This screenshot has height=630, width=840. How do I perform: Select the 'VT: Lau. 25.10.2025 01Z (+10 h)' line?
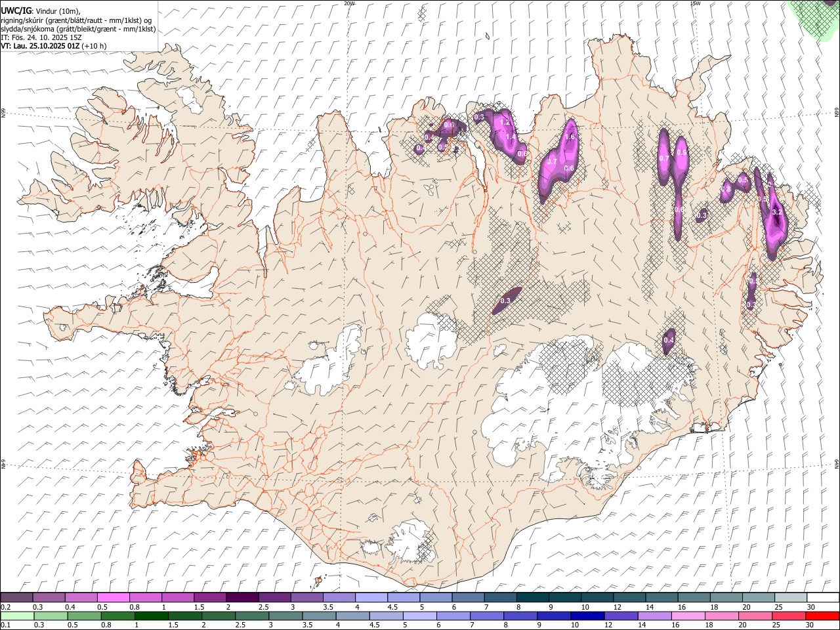click(54, 46)
